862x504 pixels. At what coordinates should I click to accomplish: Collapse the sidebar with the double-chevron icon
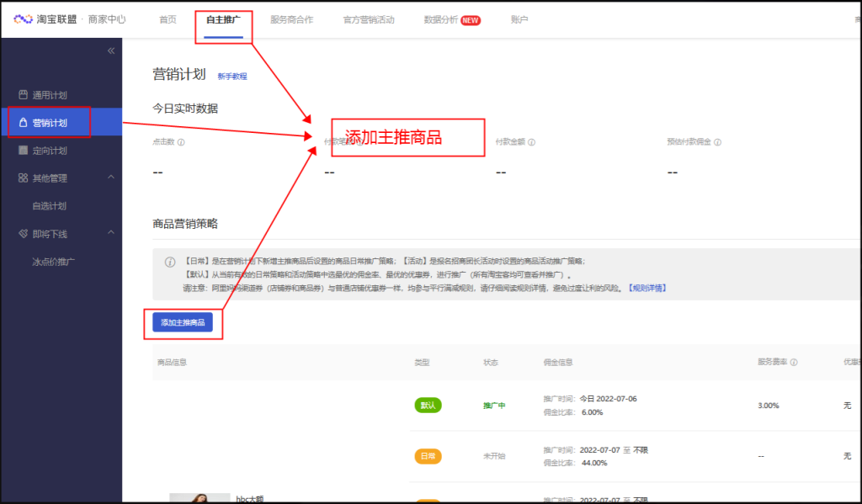(x=111, y=51)
